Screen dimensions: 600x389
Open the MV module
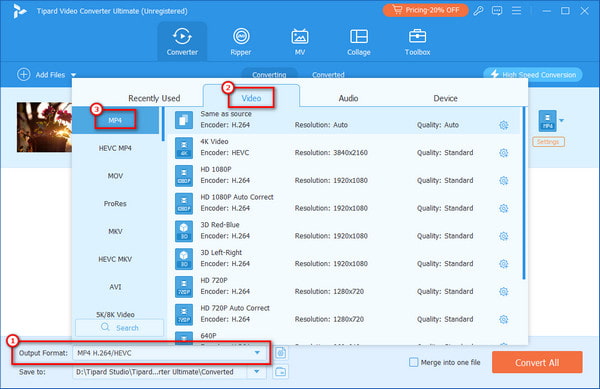point(300,41)
